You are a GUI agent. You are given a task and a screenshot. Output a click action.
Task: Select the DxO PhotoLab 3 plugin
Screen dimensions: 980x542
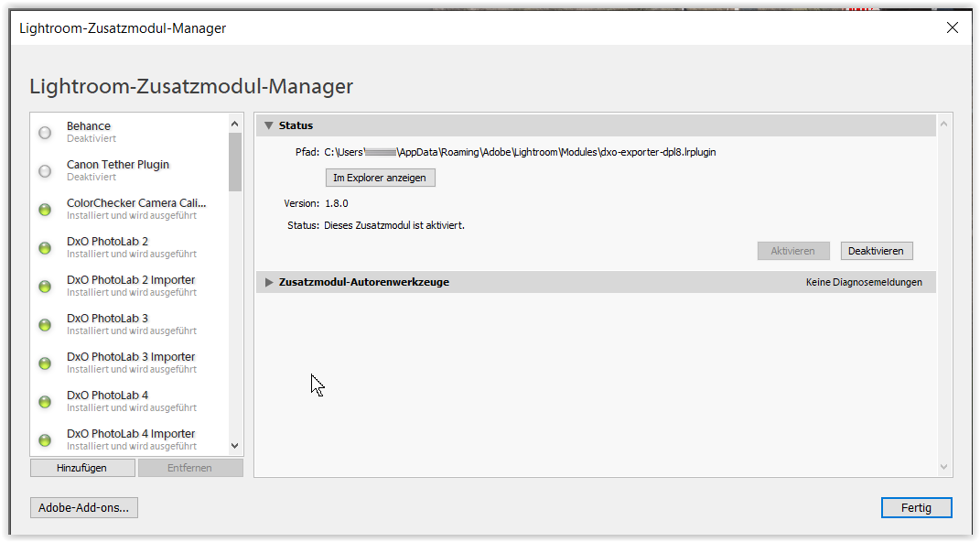[129, 324]
